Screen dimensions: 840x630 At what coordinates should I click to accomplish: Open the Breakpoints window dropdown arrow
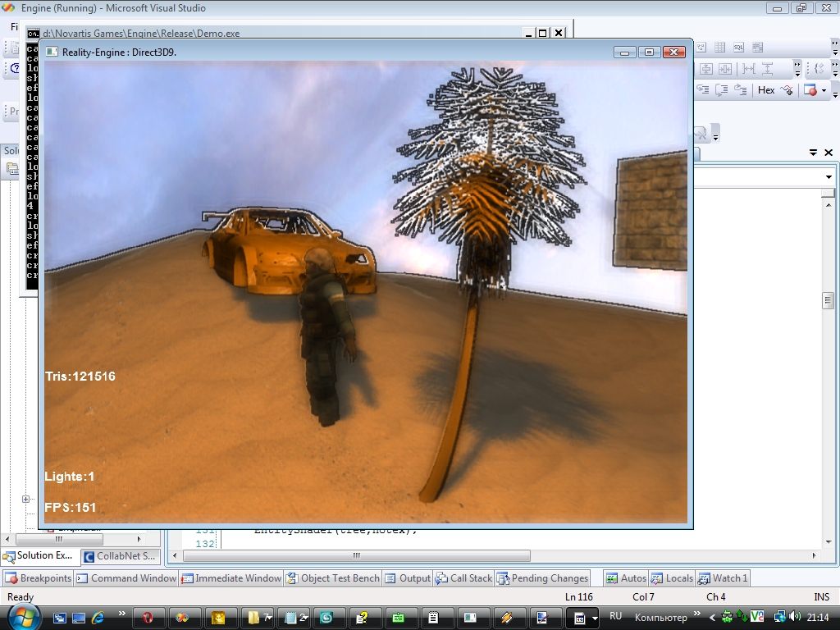pyautogui.click(x=824, y=91)
